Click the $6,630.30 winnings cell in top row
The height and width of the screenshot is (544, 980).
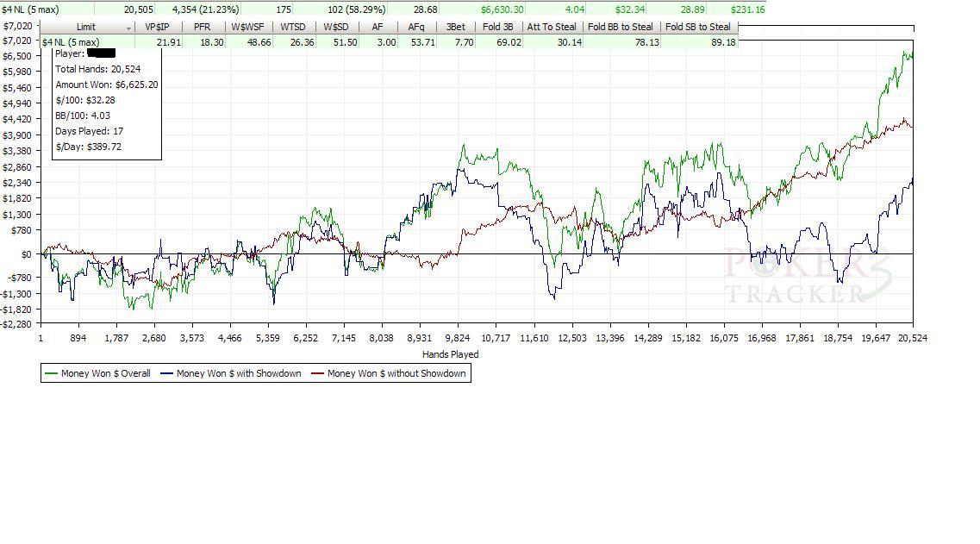click(x=502, y=9)
